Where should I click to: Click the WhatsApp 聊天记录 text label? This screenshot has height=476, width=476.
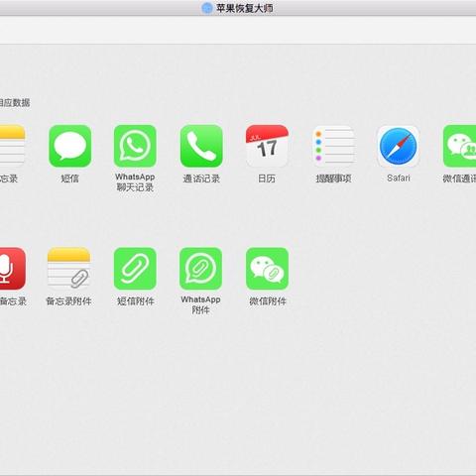click(x=135, y=182)
